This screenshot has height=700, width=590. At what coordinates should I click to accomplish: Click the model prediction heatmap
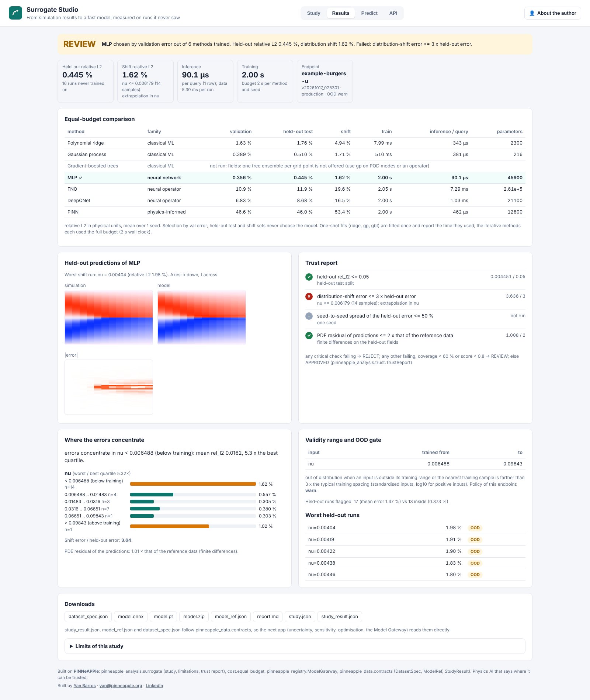point(202,318)
